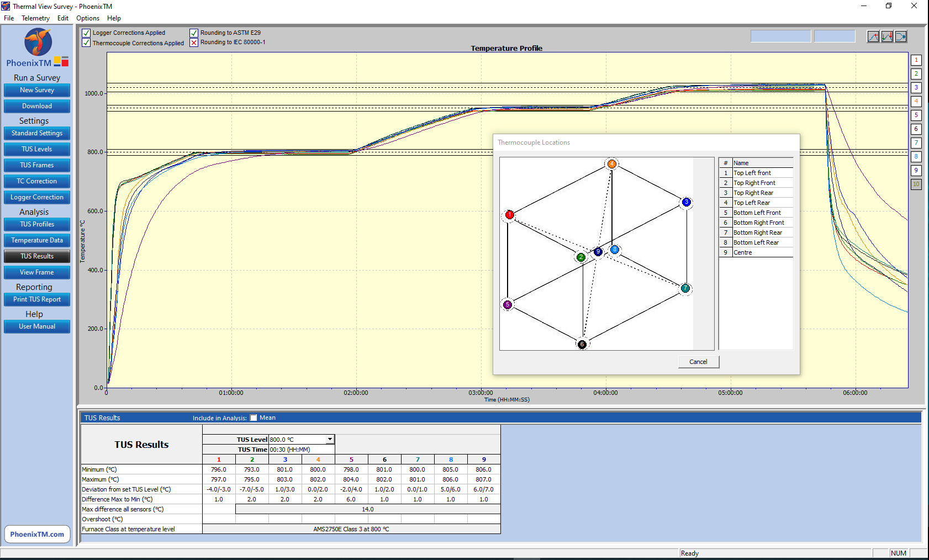Viewport: 929px width, 560px height.
Task: Select orange thermocouple 4 node in cube diagram
Action: tap(612, 164)
